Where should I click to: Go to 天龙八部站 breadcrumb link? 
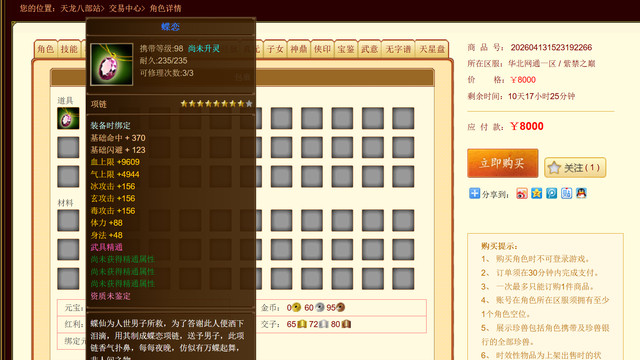(80, 8)
